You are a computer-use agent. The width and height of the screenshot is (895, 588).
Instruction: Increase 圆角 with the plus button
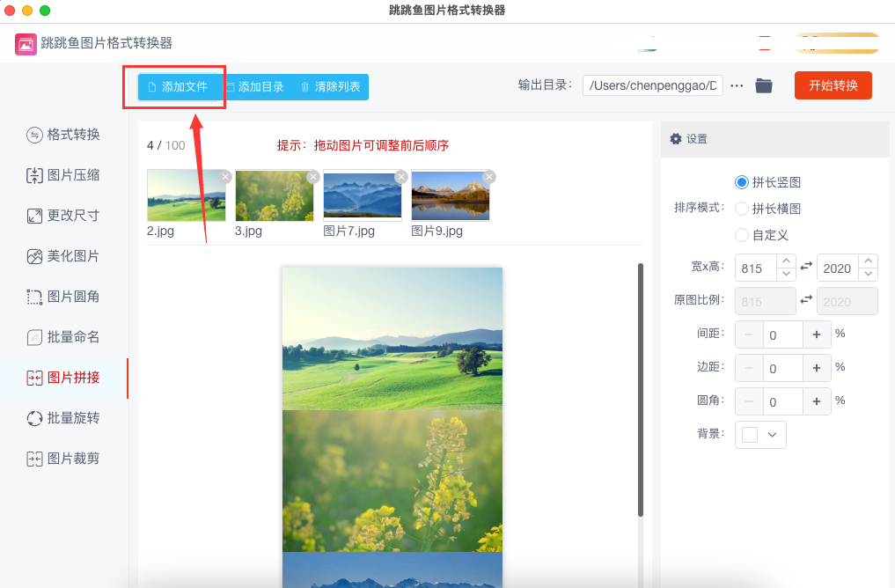coord(817,402)
